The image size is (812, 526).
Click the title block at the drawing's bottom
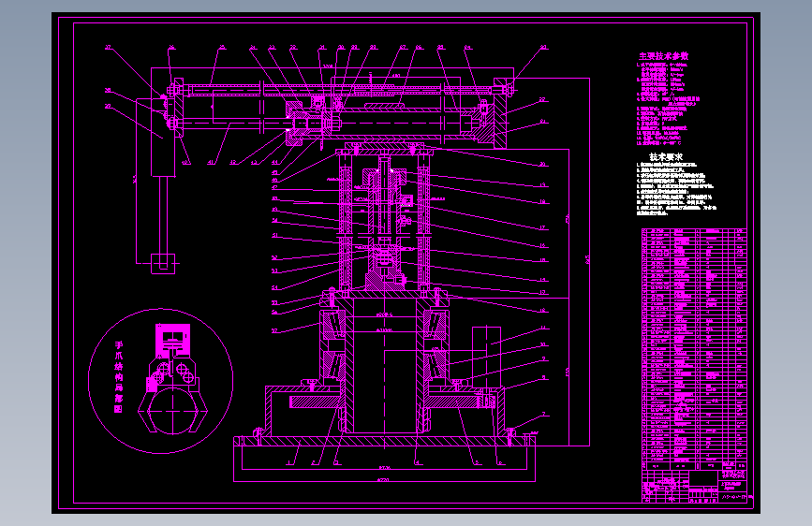[694, 486]
